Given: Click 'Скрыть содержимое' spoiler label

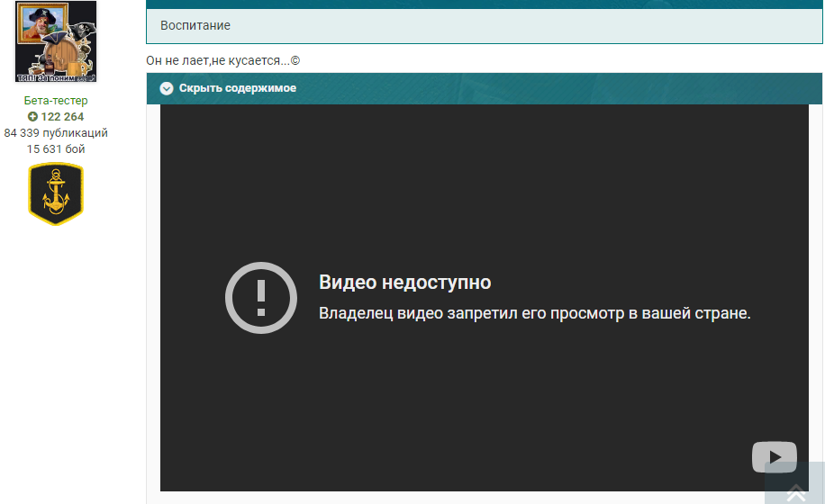Looking at the screenshot, I should (x=237, y=88).
